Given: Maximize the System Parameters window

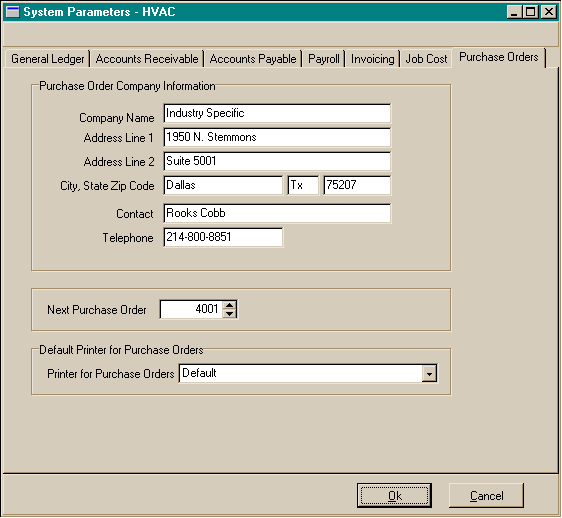Looking at the screenshot, I should [531, 12].
